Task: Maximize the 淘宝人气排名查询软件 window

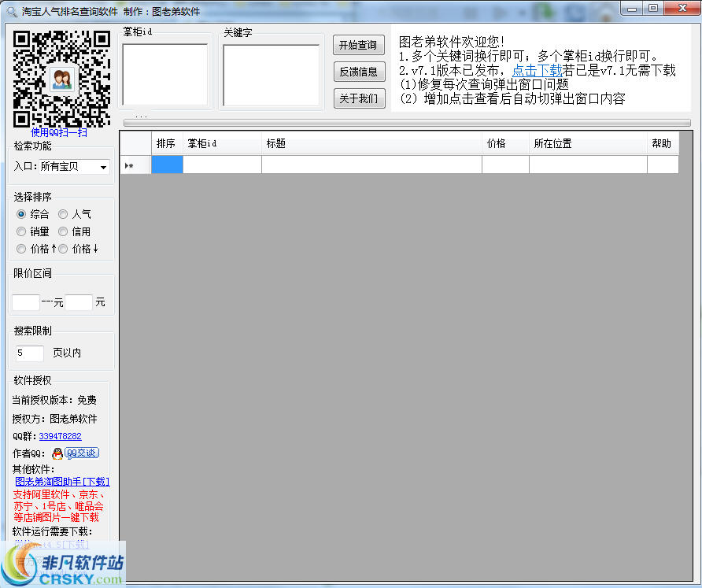Action: (653, 9)
